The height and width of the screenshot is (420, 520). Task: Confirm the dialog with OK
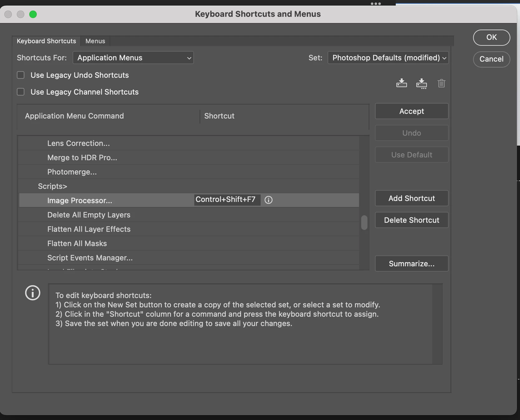[491, 37]
